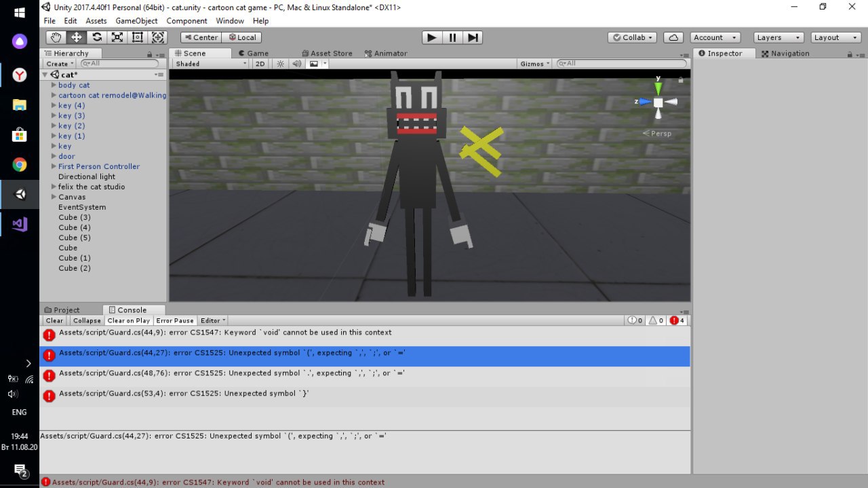
Task: Open the Account dropdown
Action: tap(716, 37)
